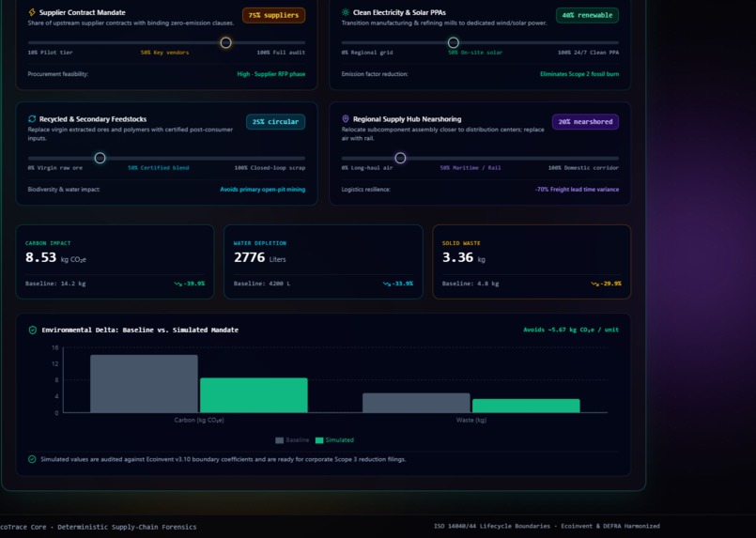Click the '50% Maritime / Rail' label
Screen dimensions: 756x538
[x=471, y=168]
